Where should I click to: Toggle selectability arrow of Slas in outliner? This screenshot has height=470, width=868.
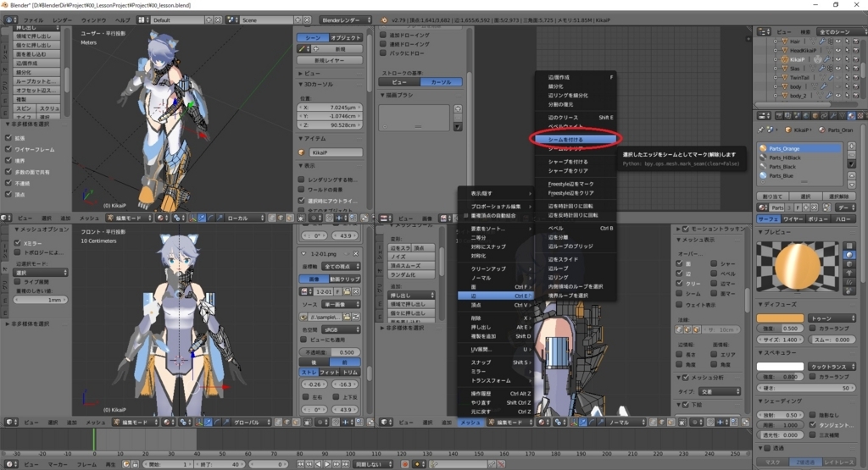click(x=847, y=69)
